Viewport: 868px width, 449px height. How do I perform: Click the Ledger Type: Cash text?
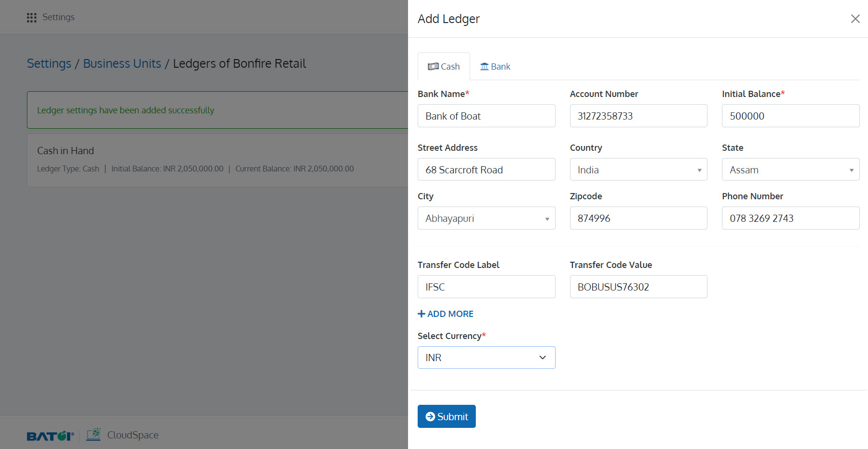(x=68, y=169)
